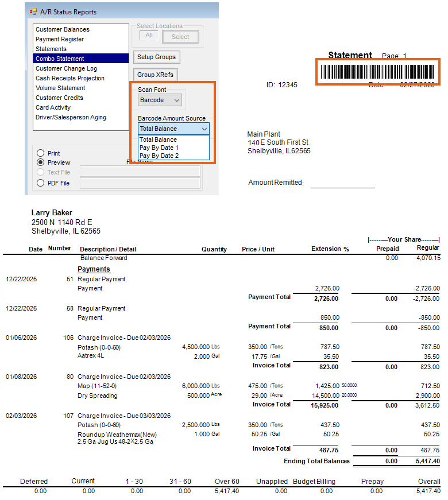Pick Cash Receipts Projection report
Screen dimensions: 448x500
pos(70,78)
